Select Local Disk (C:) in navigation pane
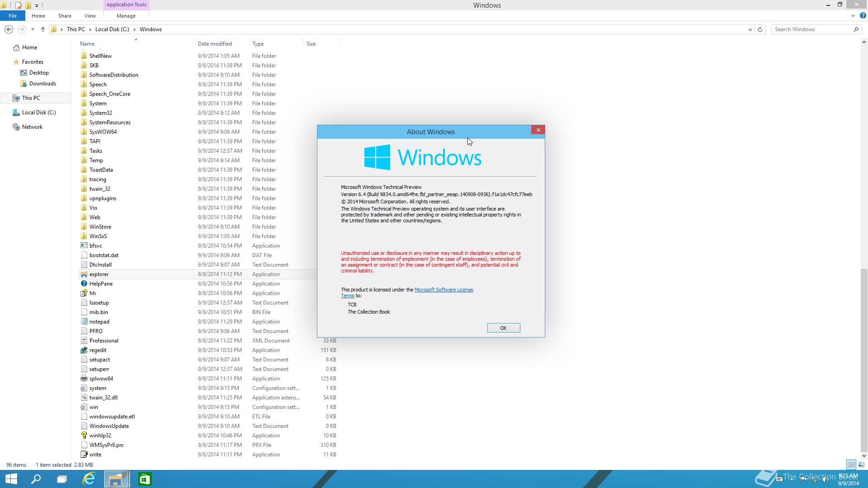The width and height of the screenshot is (868, 488). point(39,113)
